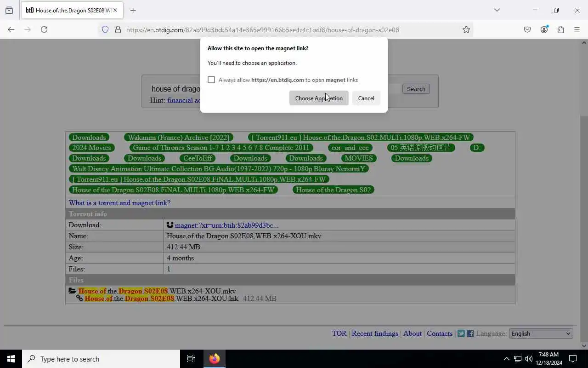Open What is a torrent and magnet link?
The height and width of the screenshot is (368, 588).
[x=119, y=203]
